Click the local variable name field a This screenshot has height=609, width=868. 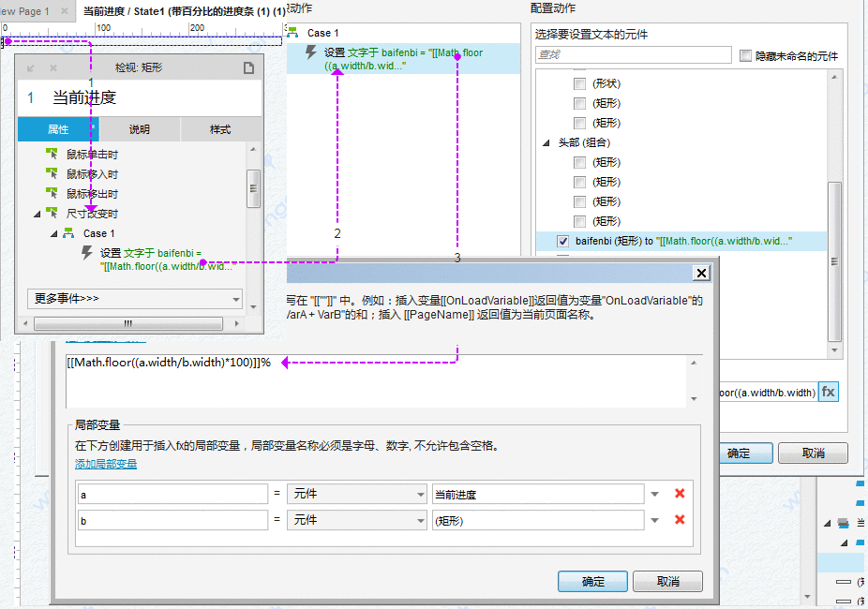coord(172,494)
